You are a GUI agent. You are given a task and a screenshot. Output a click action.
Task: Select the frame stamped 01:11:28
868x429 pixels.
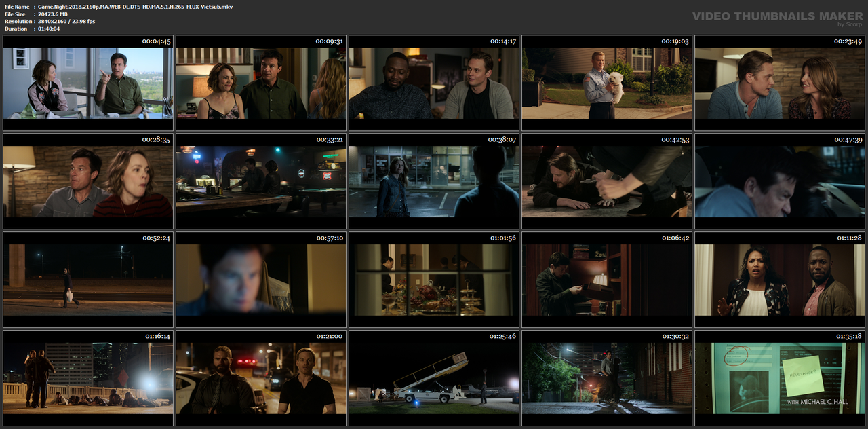[780, 280]
